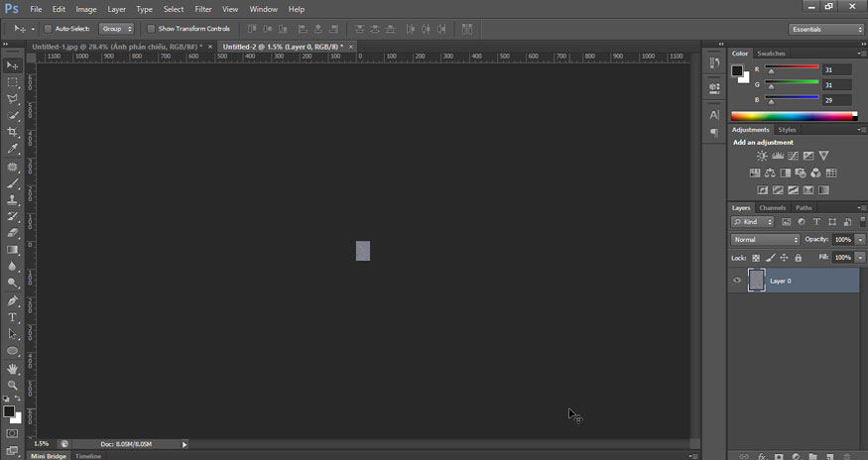The height and width of the screenshot is (460, 868).
Task: Hide Layer 0 with the eye icon
Action: click(x=737, y=281)
